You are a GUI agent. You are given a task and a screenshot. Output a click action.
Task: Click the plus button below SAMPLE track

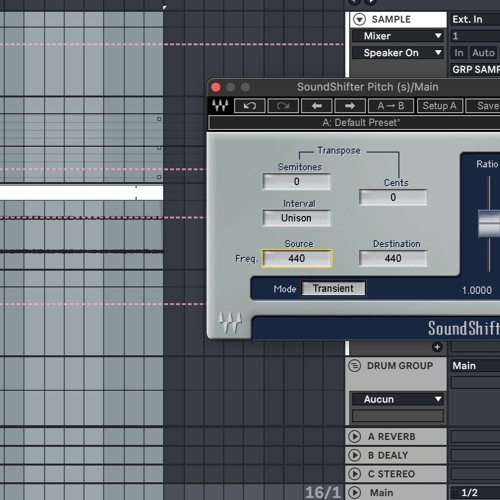(x=437, y=347)
